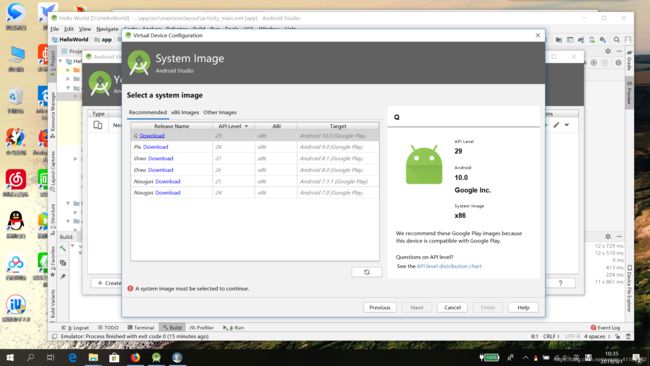The height and width of the screenshot is (366, 650).
Task: Click the HelloWorld breadcrumb
Action: click(x=70, y=39)
